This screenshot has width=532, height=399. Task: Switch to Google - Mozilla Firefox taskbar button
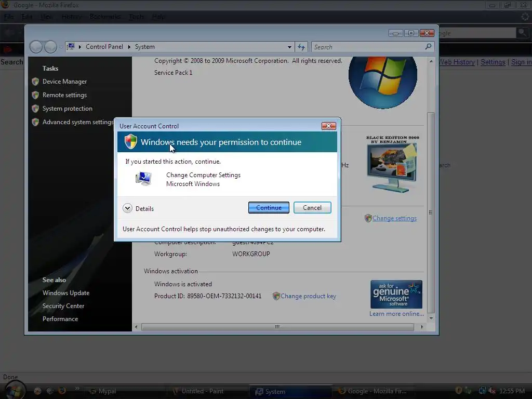tap(374, 391)
